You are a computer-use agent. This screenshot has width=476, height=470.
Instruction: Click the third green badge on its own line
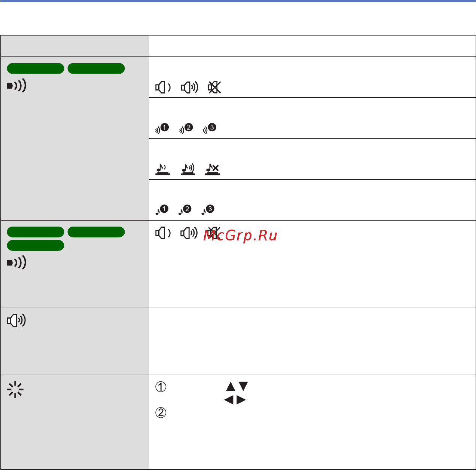[x=36, y=245]
